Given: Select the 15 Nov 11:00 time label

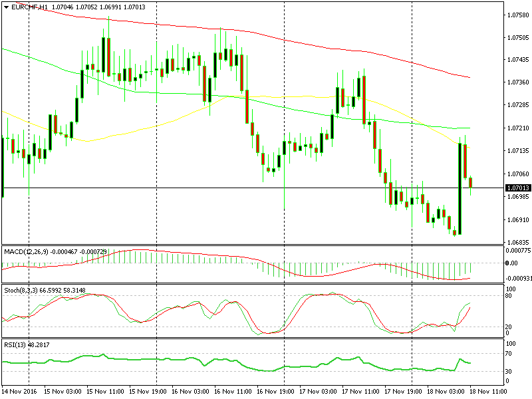Looking at the screenshot, I should click(106, 392).
